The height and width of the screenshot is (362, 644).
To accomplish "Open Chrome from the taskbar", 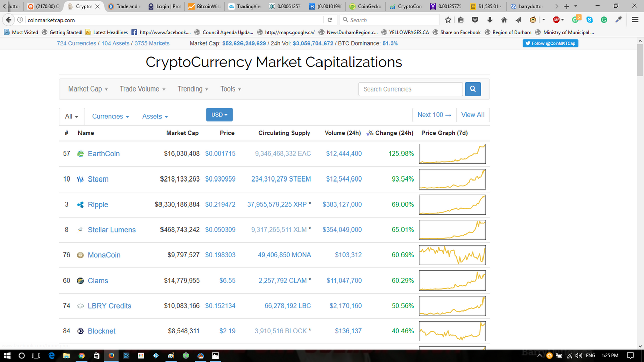I will 82,355.
